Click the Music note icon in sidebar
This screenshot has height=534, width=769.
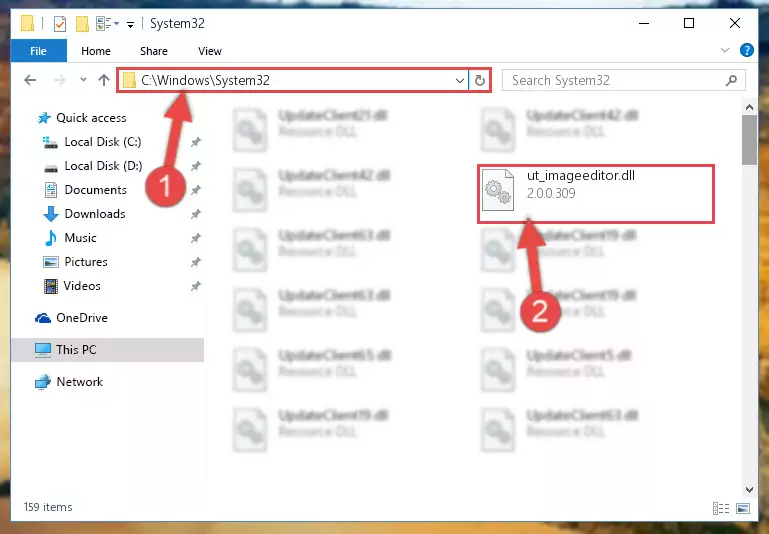point(51,238)
